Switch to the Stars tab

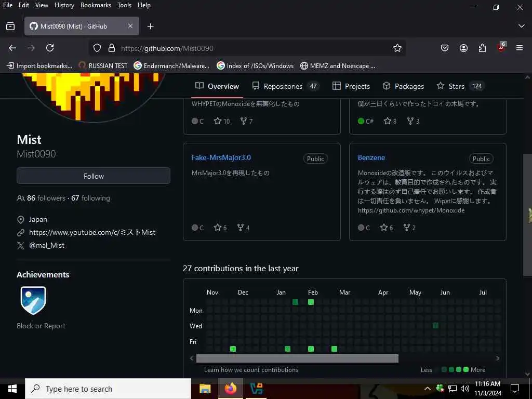(460, 86)
